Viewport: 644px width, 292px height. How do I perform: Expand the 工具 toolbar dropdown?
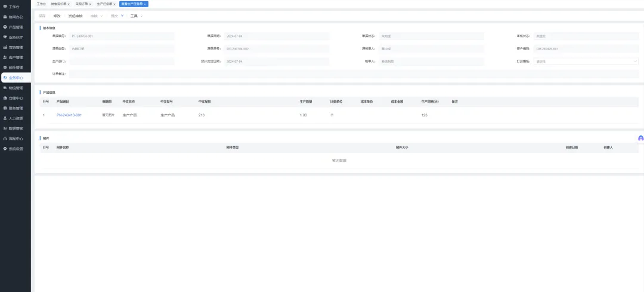pos(136,16)
